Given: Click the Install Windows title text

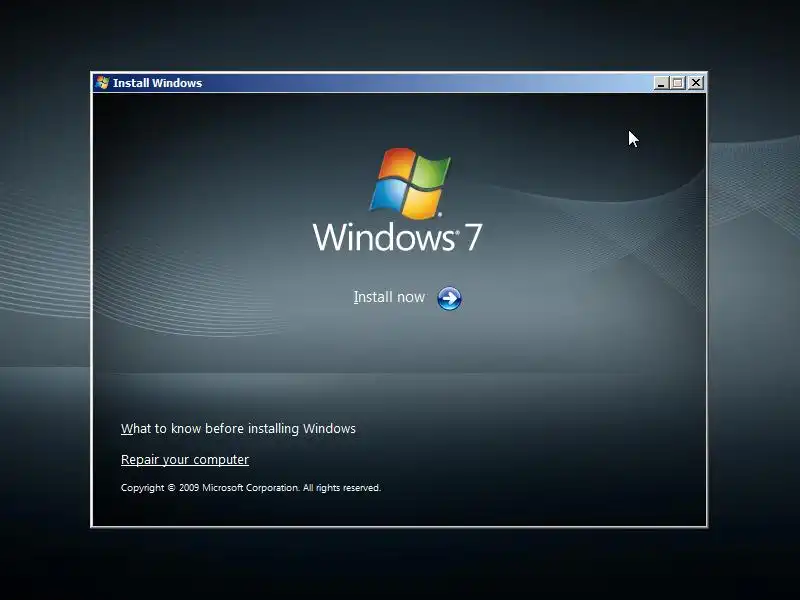Looking at the screenshot, I should point(158,83).
